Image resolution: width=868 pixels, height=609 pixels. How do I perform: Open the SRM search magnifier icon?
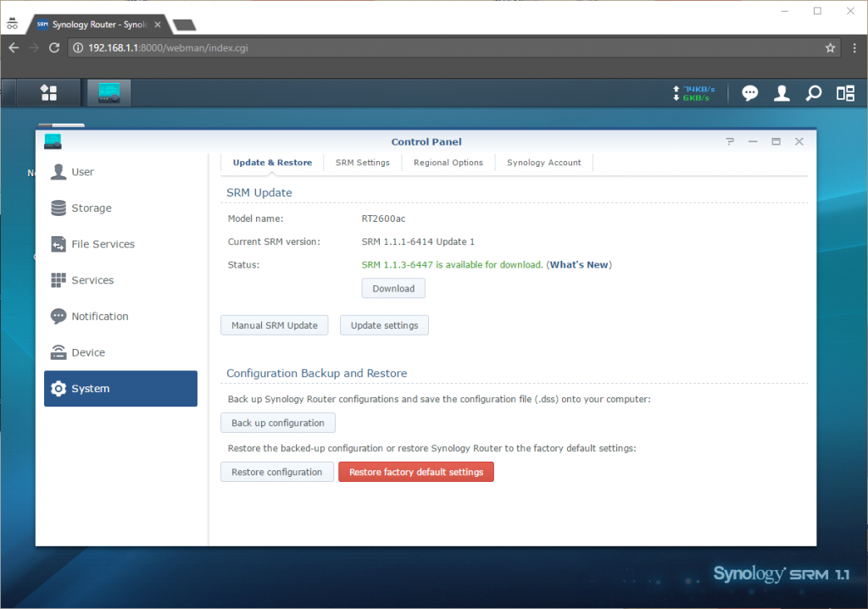(813, 93)
